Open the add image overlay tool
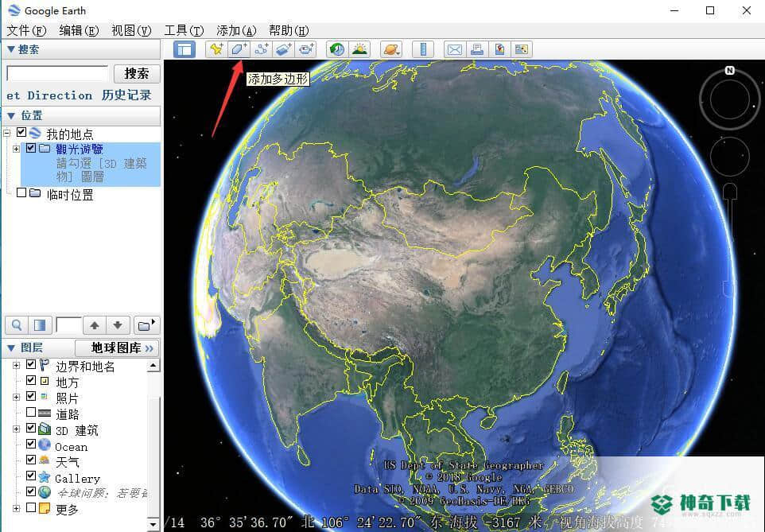Screen dimensions: 765x532 tap(283, 49)
